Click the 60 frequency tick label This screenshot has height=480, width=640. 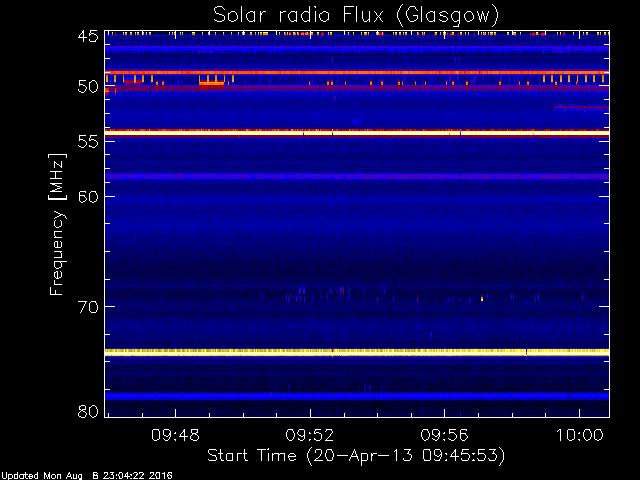pyautogui.click(x=88, y=197)
